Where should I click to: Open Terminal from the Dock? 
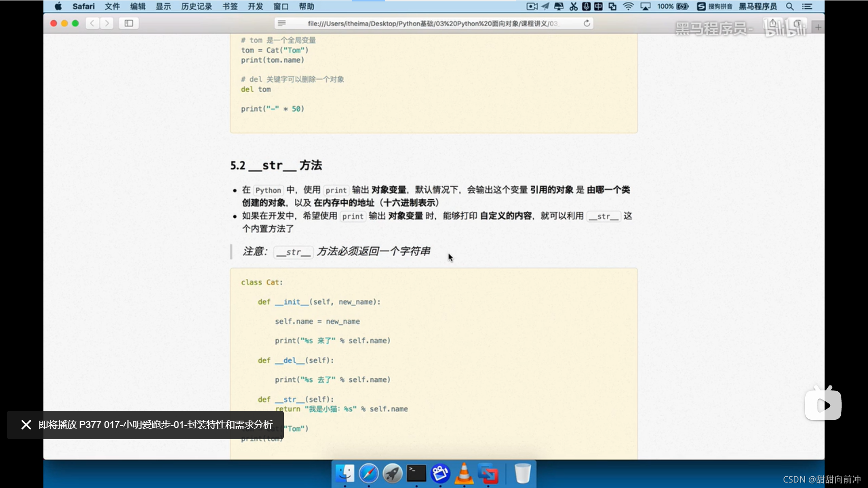click(x=416, y=474)
